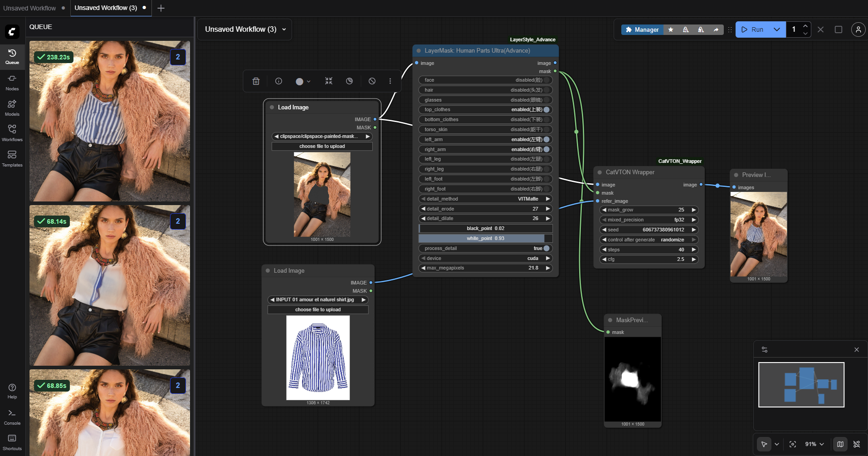Increase the detail_erode value arrow
Viewport: 868px width, 456px height.
[x=548, y=209]
